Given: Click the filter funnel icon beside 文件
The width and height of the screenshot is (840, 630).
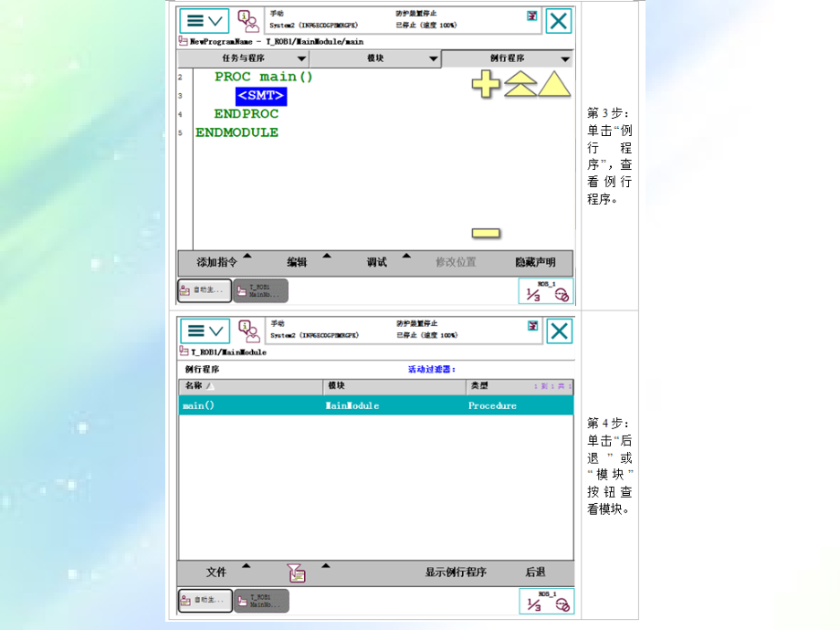Looking at the screenshot, I should pos(297,572).
